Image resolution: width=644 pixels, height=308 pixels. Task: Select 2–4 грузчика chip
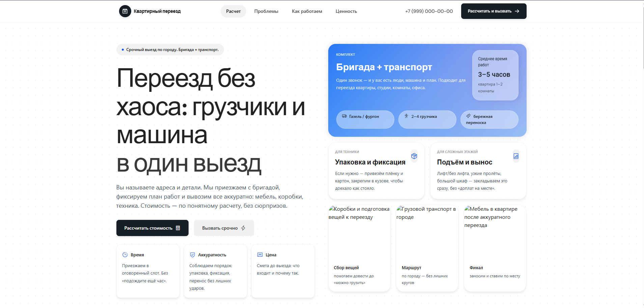[x=427, y=120]
